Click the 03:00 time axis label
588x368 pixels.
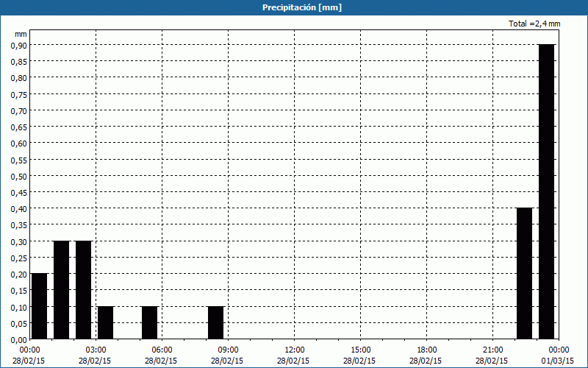96,350
